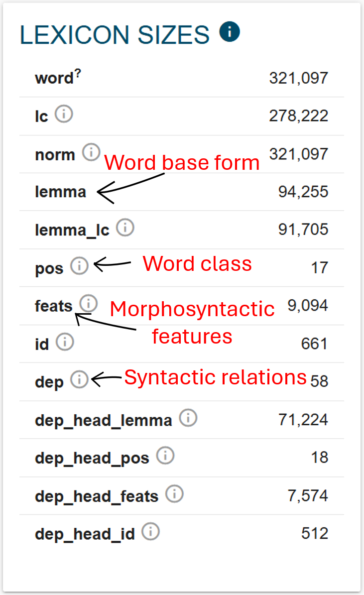Click the Syntactic relations annotation text
The width and height of the screenshot is (364, 595).
point(215,377)
